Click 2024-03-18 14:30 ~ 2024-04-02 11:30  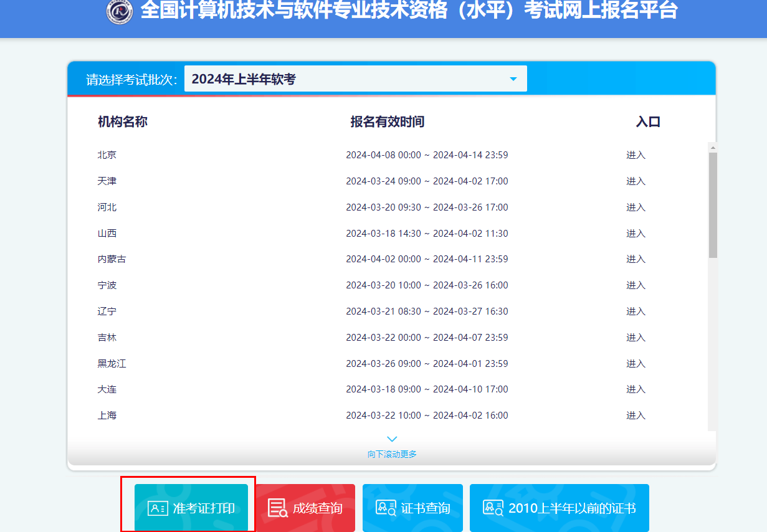tap(427, 234)
